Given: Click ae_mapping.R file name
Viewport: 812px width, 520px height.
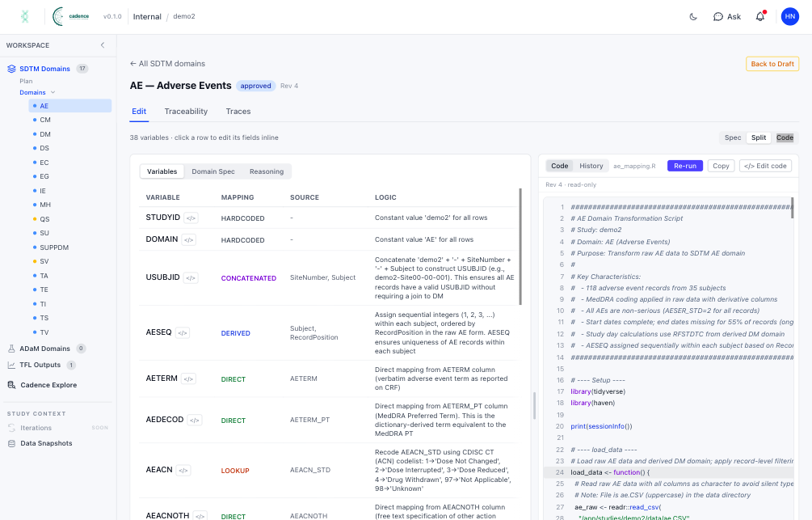Looking at the screenshot, I should (634, 166).
